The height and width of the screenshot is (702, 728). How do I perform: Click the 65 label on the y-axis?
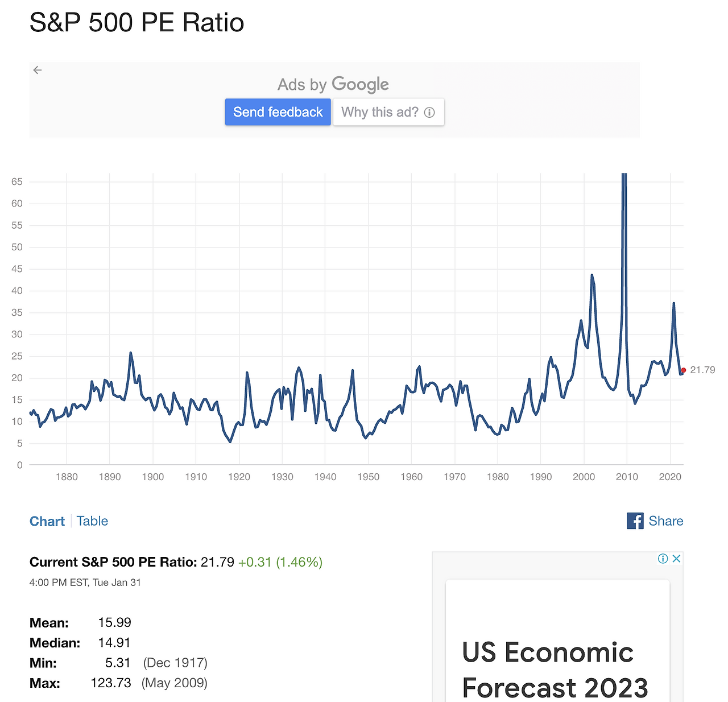[x=17, y=182]
